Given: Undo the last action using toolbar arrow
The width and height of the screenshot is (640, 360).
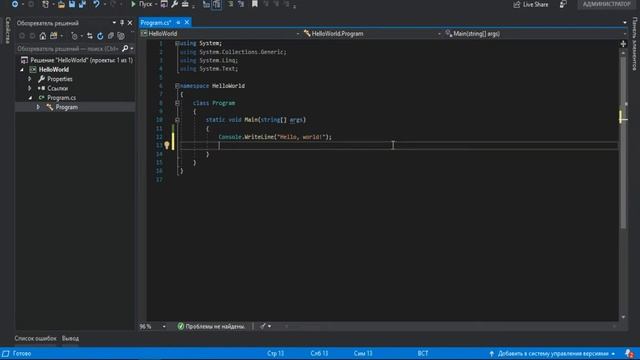Looking at the screenshot, I should [96, 4].
